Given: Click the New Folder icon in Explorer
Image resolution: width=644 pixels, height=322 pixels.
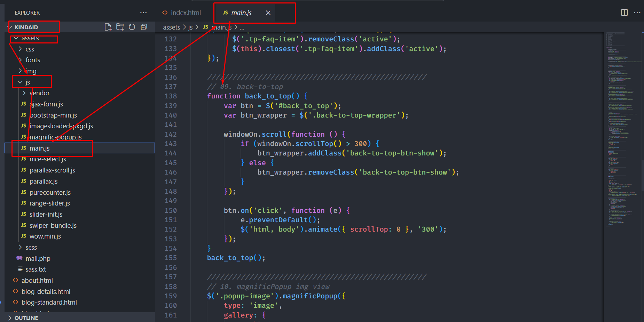Looking at the screenshot, I should tap(120, 27).
